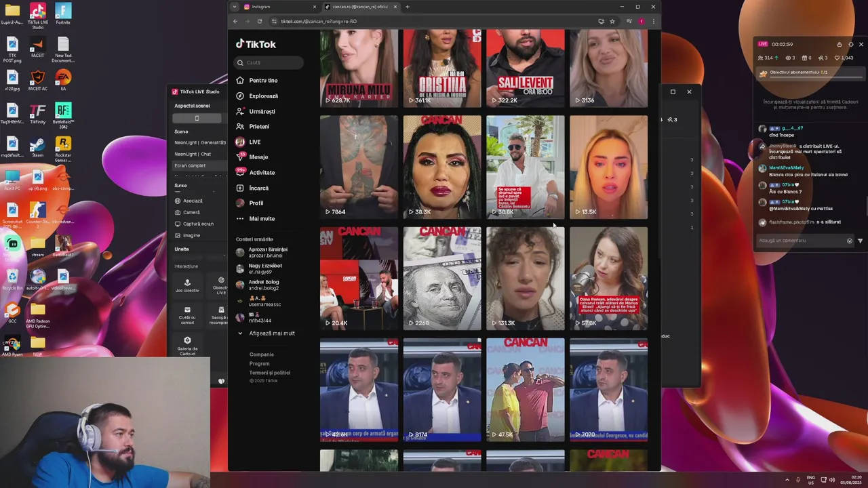The height and width of the screenshot is (488, 868).
Task: Open the Prieteni section
Action: coord(253,126)
